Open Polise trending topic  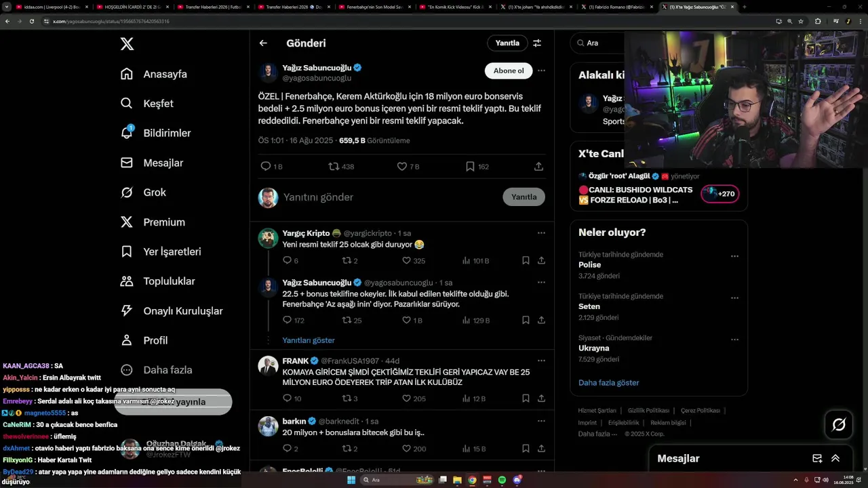tap(589, 265)
